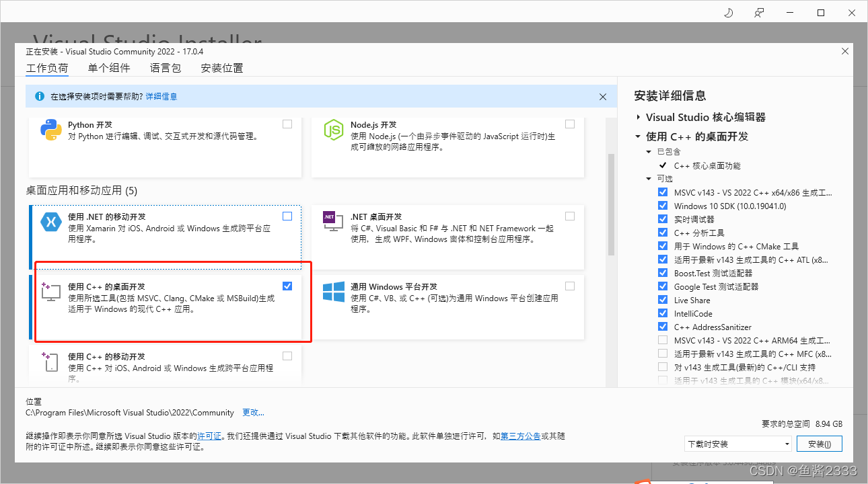Switch to the 语言包 tab

(x=166, y=68)
